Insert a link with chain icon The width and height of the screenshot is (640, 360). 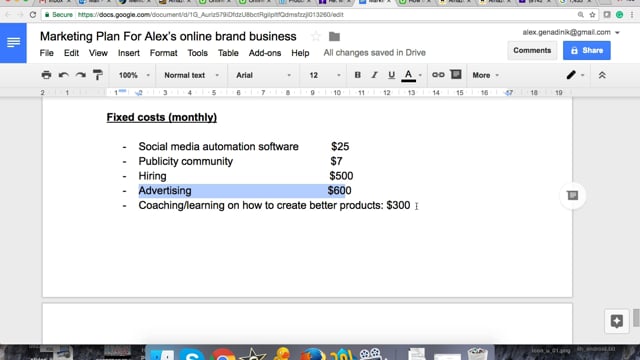(x=438, y=75)
